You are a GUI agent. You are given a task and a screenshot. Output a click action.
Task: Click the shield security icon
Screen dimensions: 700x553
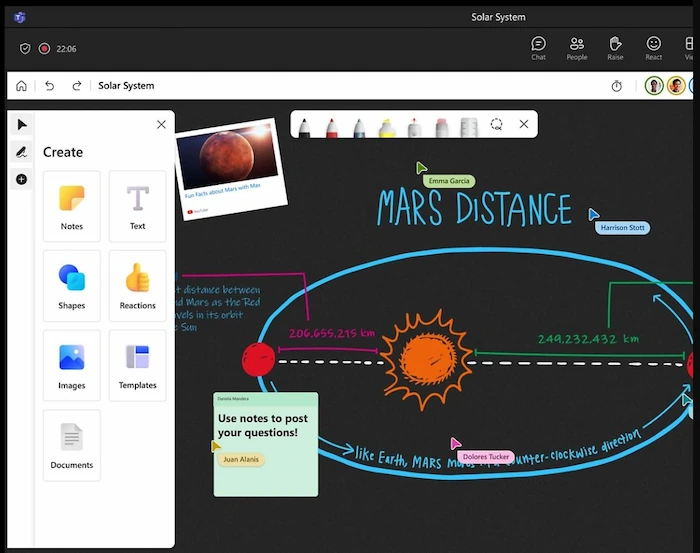click(x=25, y=48)
